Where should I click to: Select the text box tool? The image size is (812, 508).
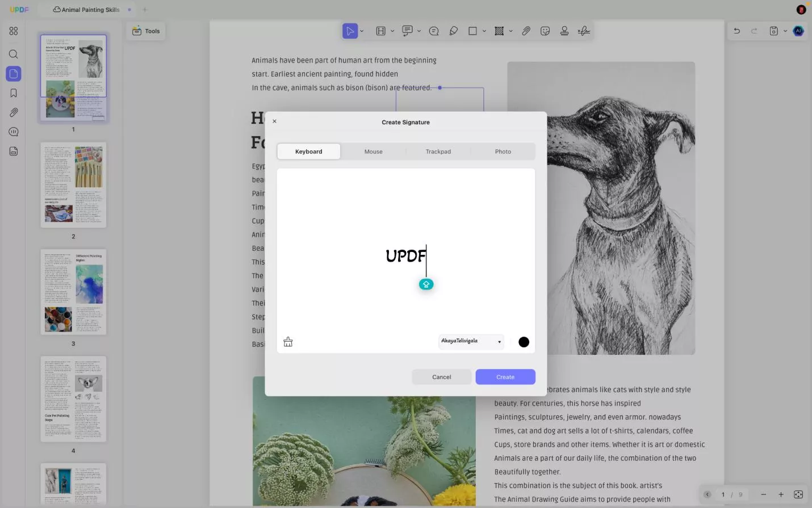point(381,31)
